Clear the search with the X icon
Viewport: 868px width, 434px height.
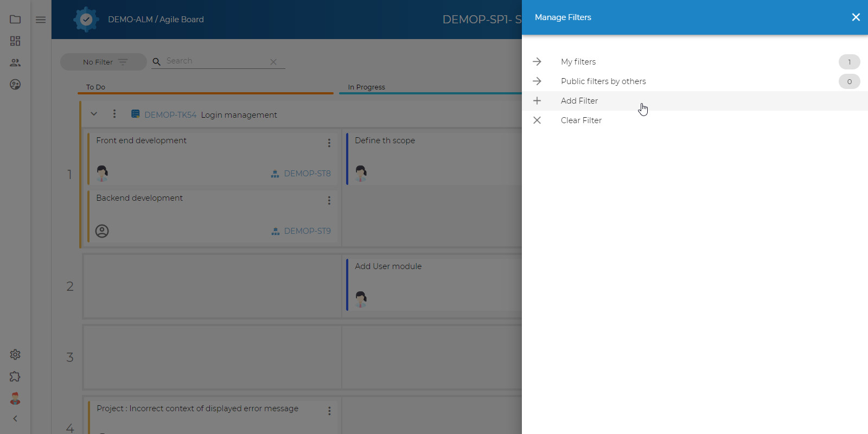tap(273, 62)
